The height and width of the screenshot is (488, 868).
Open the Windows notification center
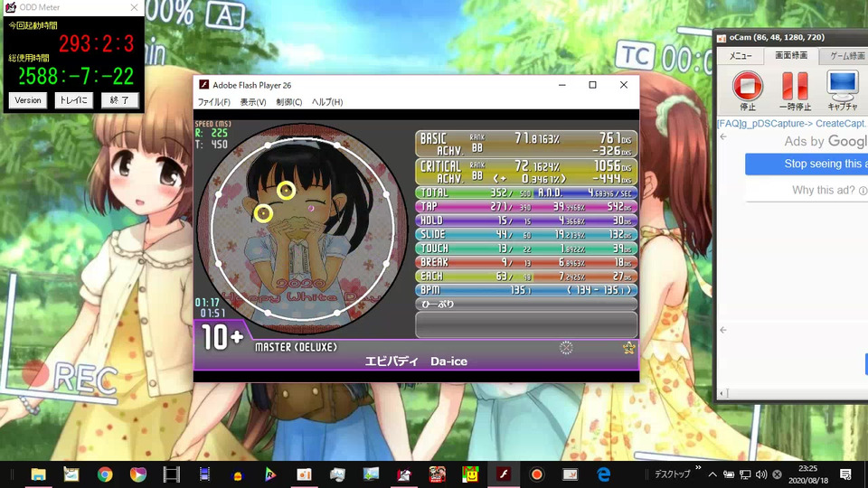[845, 474]
